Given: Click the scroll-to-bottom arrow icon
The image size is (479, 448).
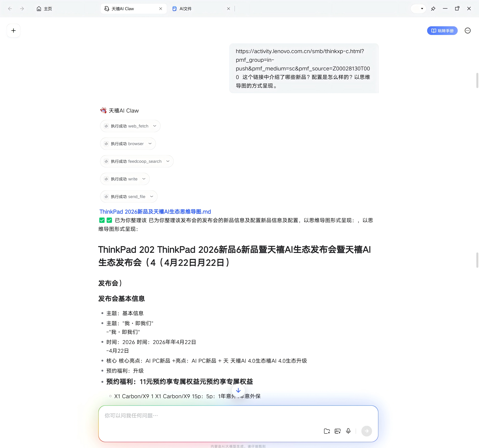Looking at the screenshot, I should pos(238,390).
